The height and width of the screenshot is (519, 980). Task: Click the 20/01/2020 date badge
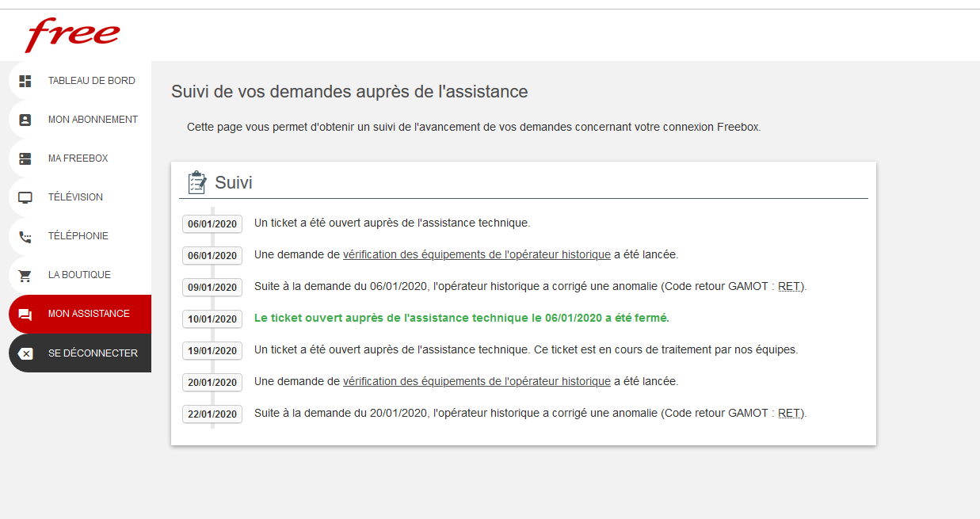[x=212, y=382]
